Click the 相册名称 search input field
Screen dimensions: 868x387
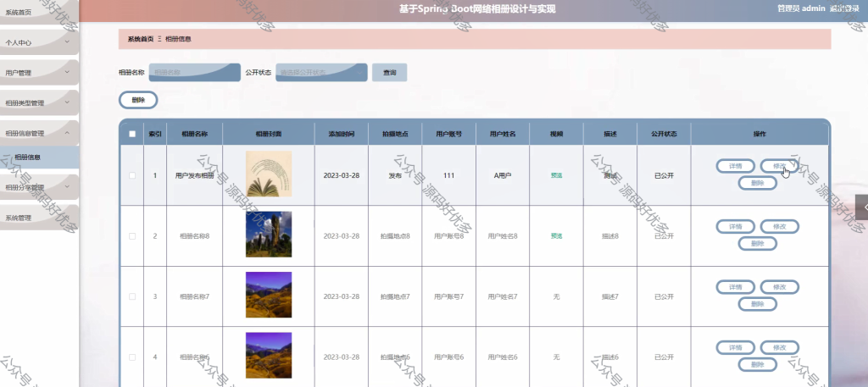pos(194,73)
